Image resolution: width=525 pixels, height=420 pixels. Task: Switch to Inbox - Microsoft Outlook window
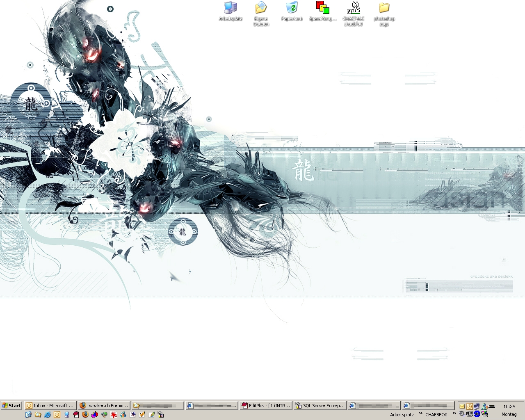50,406
